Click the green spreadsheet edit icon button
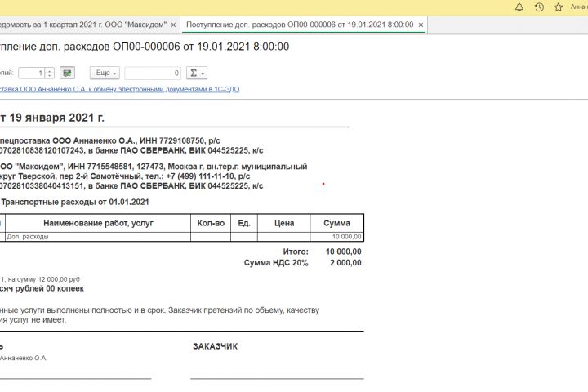The image size is (588, 392). click(67, 73)
